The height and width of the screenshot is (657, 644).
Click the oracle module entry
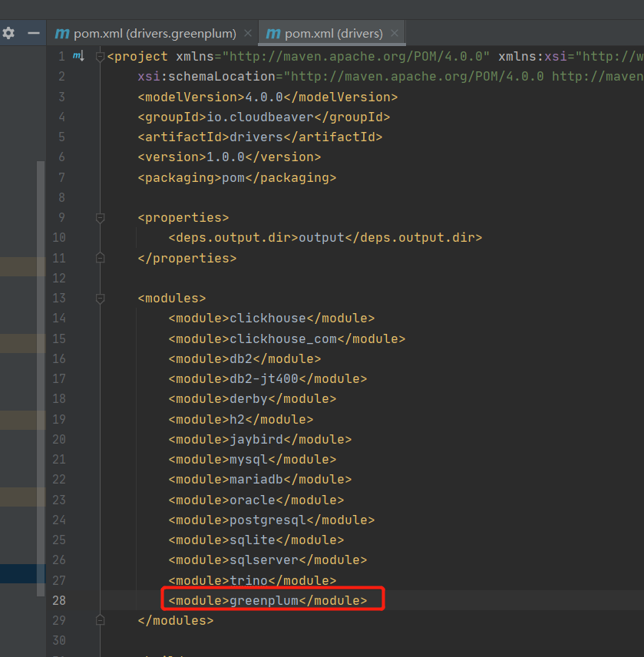pos(256,500)
